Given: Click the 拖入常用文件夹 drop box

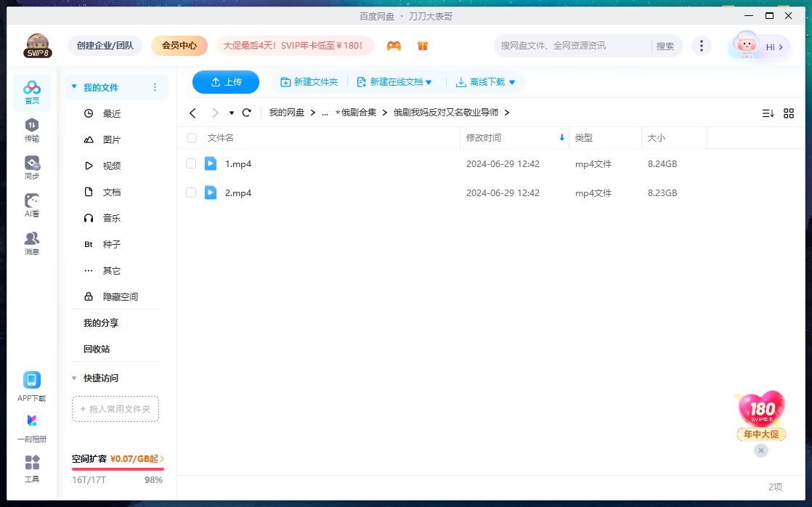Looking at the screenshot, I should tap(115, 409).
